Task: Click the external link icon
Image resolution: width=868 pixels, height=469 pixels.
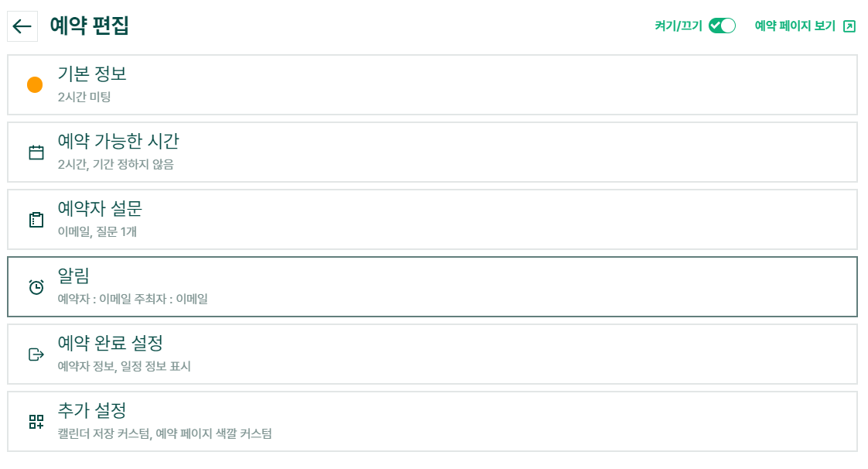Action: click(x=849, y=26)
